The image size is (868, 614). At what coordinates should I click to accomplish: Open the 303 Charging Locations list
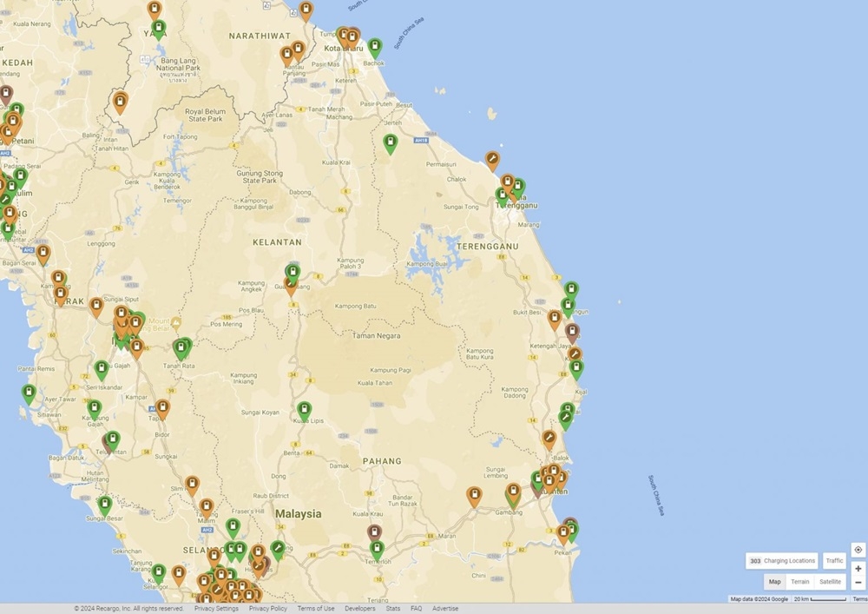tap(782, 561)
